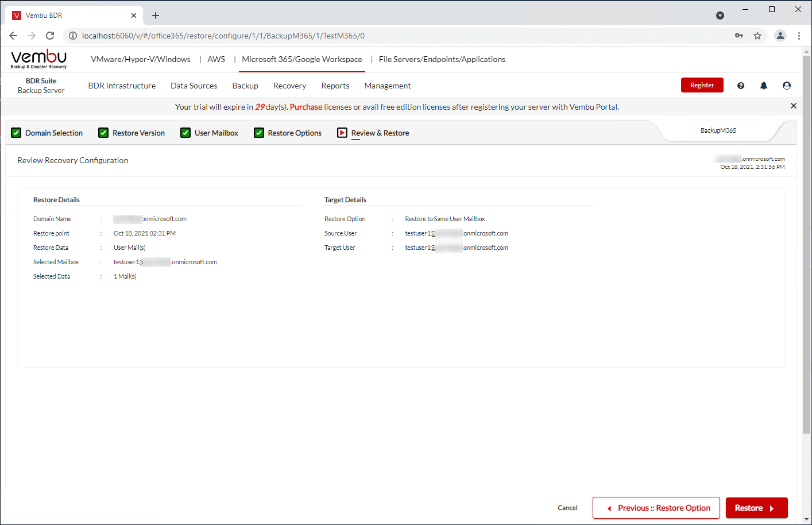The image size is (812, 525).
Task: Open the Chrome three-dot menu
Action: (x=799, y=36)
